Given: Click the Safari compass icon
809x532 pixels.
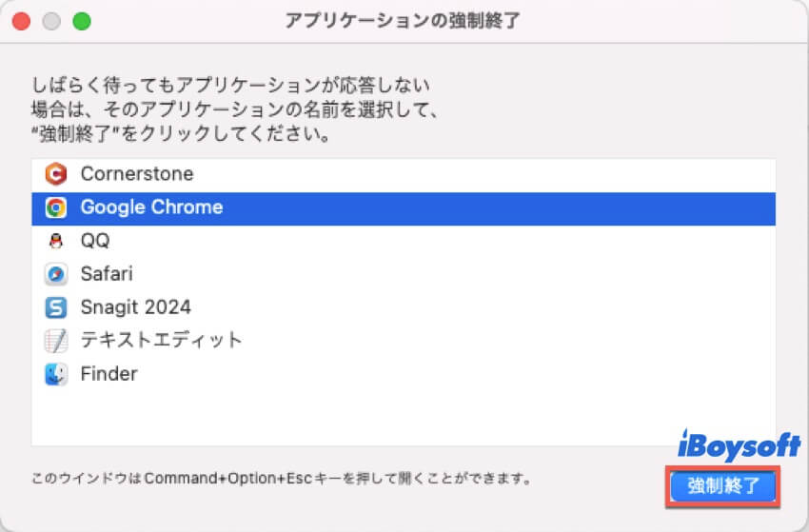Looking at the screenshot, I should point(56,274).
